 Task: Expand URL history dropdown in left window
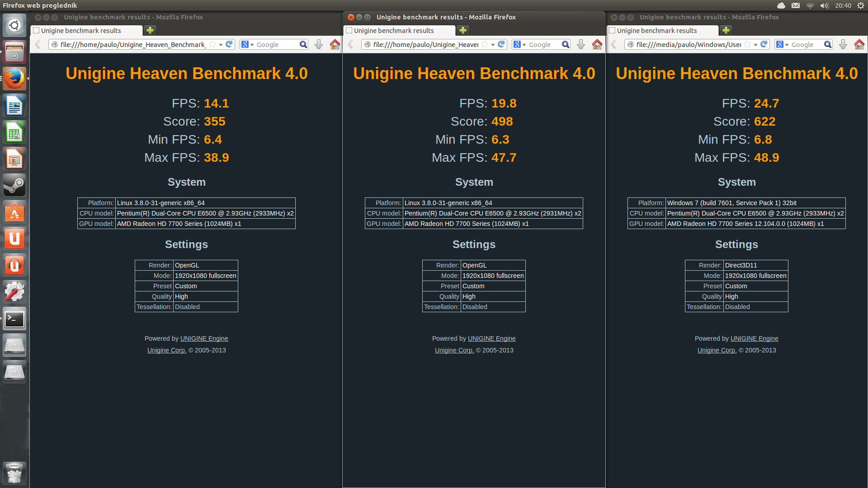[221, 45]
